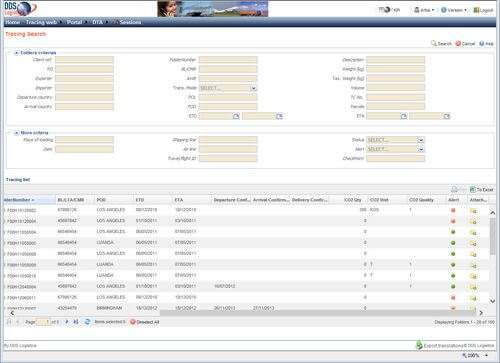Open the Home menu item
Screen dimensions: 500x363
[13, 22]
